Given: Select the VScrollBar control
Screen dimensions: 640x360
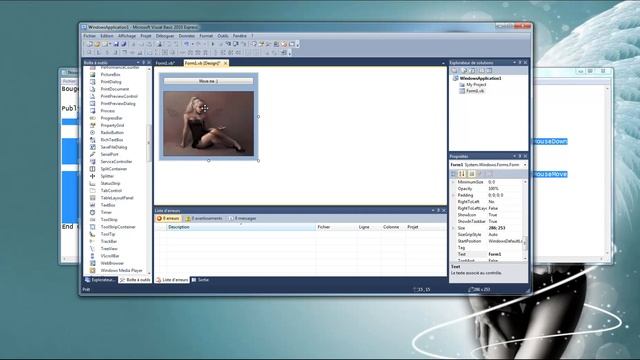Looking at the screenshot, I should [x=110, y=256].
